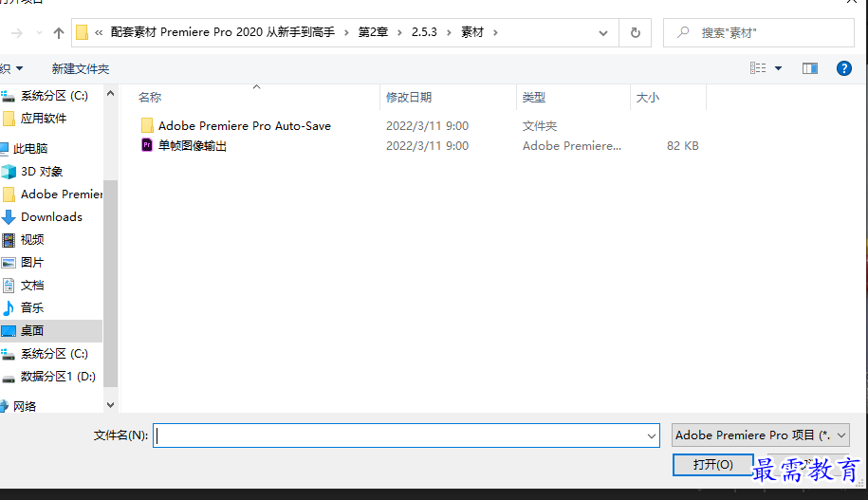The image size is (868, 500).
Task: Open the recent locations chevron beside back arrow
Action: point(39,32)
